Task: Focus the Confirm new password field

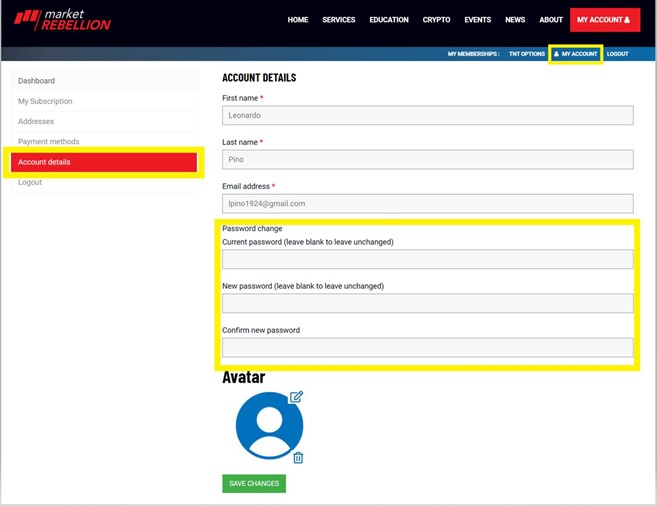Action: click(427, 348)
